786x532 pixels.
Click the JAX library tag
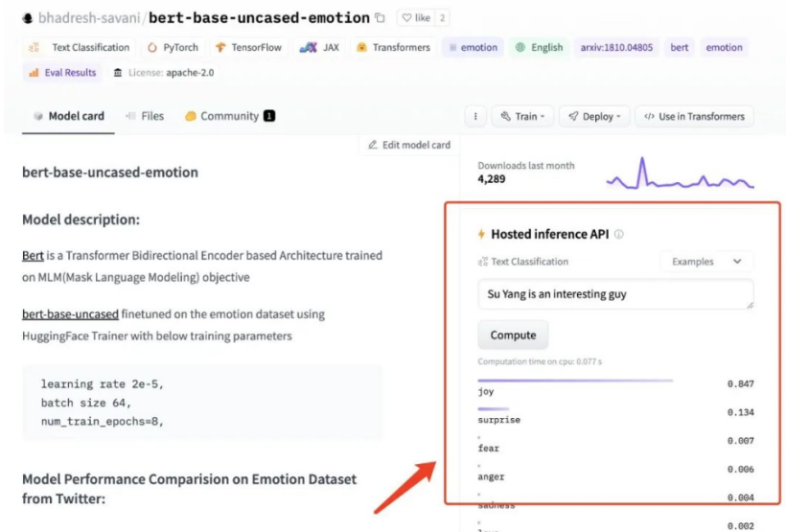(x=321, y=47)
